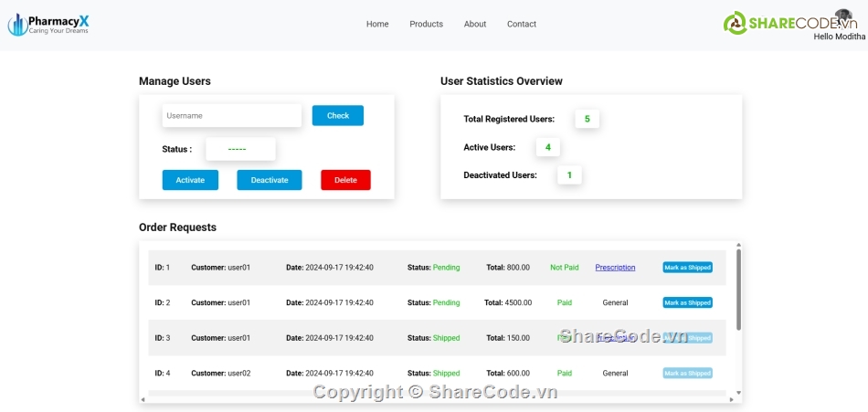The image size is (868, 412).
Task: Click Mark as Shipped for order 4
Action: click(687, 373)
